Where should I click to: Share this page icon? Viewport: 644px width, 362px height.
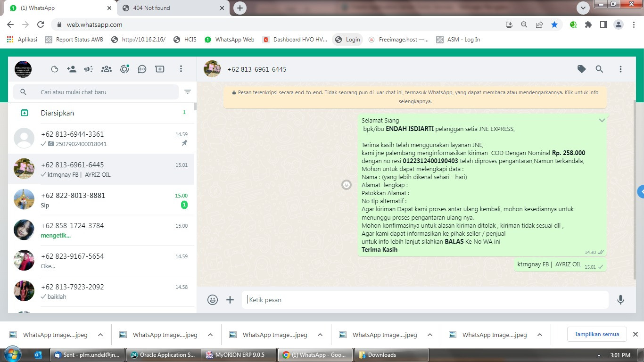539,25
